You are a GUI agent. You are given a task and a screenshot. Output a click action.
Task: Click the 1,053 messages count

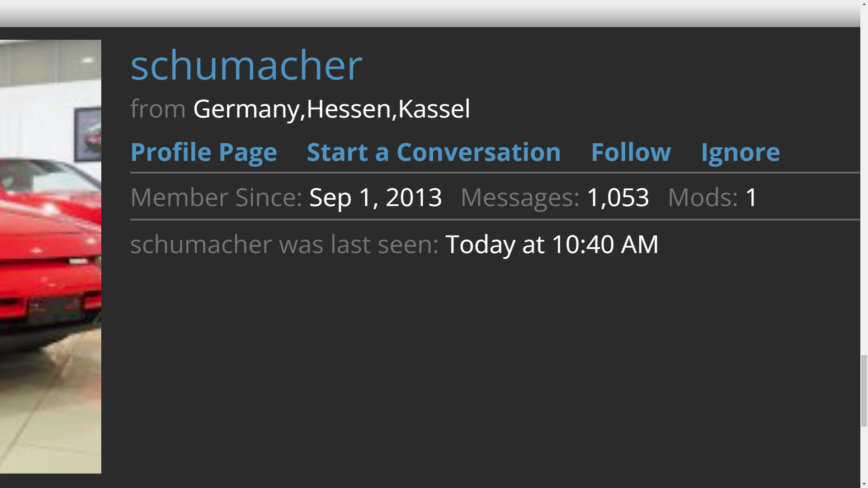618,197
